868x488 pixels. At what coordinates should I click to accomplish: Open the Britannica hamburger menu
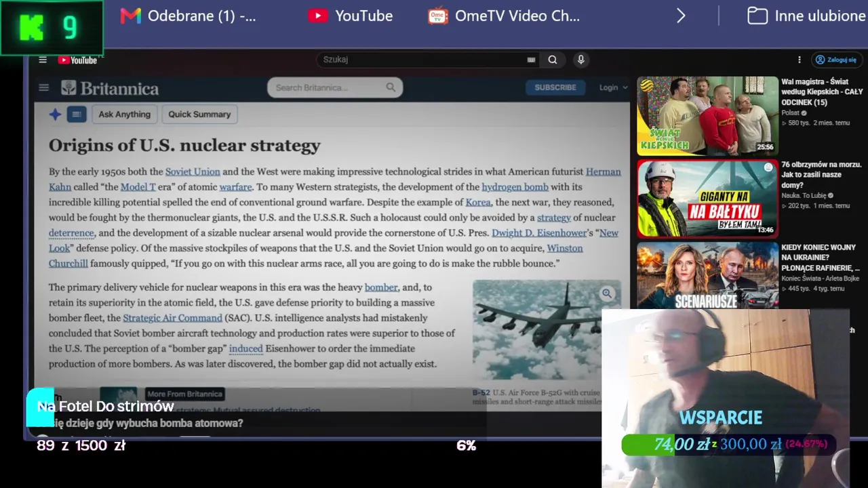coord(44,87)
